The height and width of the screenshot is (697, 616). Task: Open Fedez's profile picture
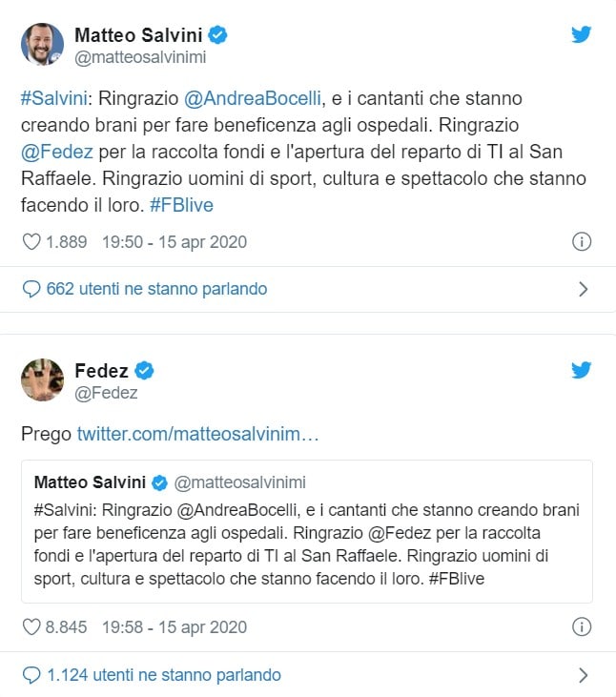(x=42, y=380)
